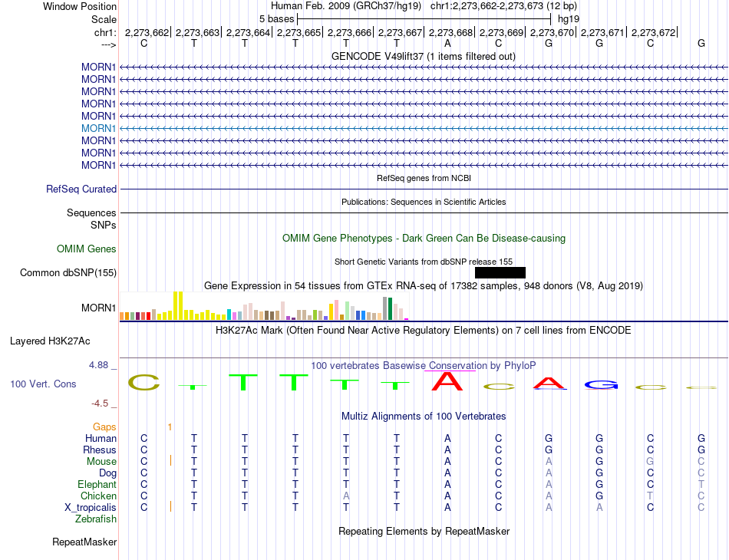729x560 pixels.
Task: Click the GENCODE V49lift37 track title
Action: click(x=424, y=57)
